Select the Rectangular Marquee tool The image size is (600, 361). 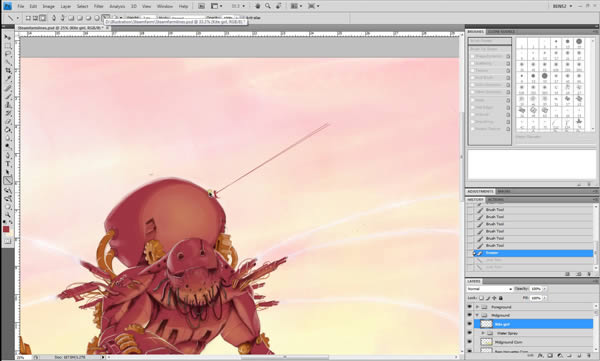(x=7, y=46)
